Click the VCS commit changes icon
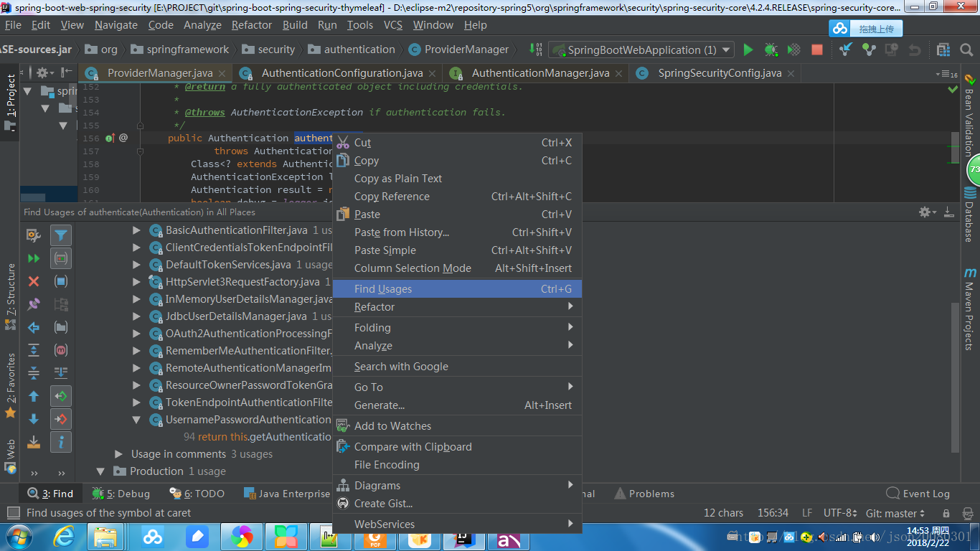 tap(869, 50)
